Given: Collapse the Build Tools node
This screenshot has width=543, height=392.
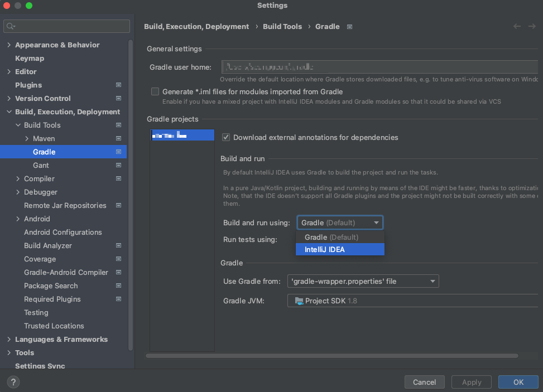Looking at the screenshot, I should [18, 125].
